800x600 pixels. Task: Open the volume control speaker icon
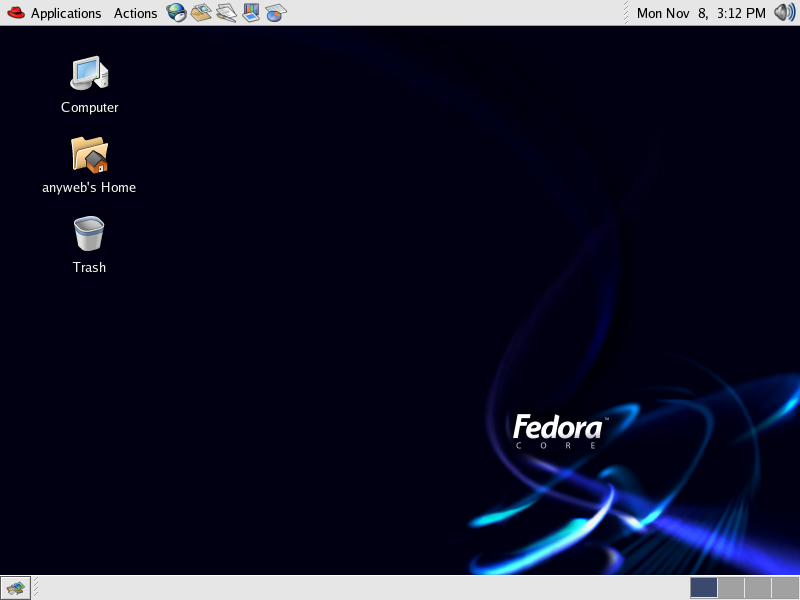(x=785, y=12)
